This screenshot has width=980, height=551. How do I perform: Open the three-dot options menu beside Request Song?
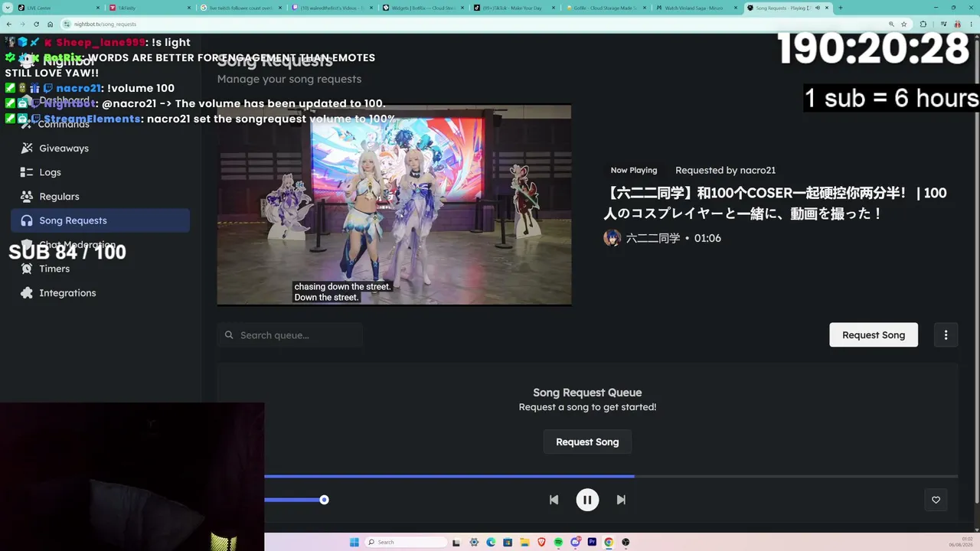(946, 334)
